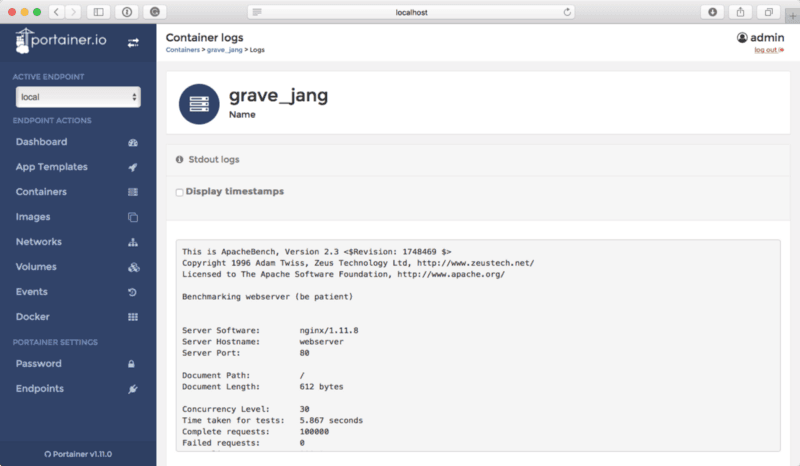800x466 pixels.
Task: Open Safari's downloads button
Action: (x=713, y=12)
